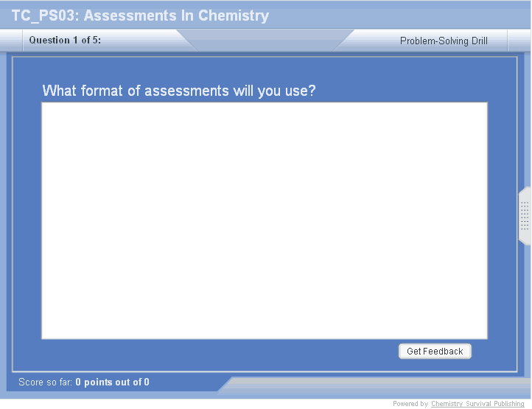Open the Chemistry Survival Publishing link
Viewport: 532px width, 409px height.
click(x=477, y=404)
